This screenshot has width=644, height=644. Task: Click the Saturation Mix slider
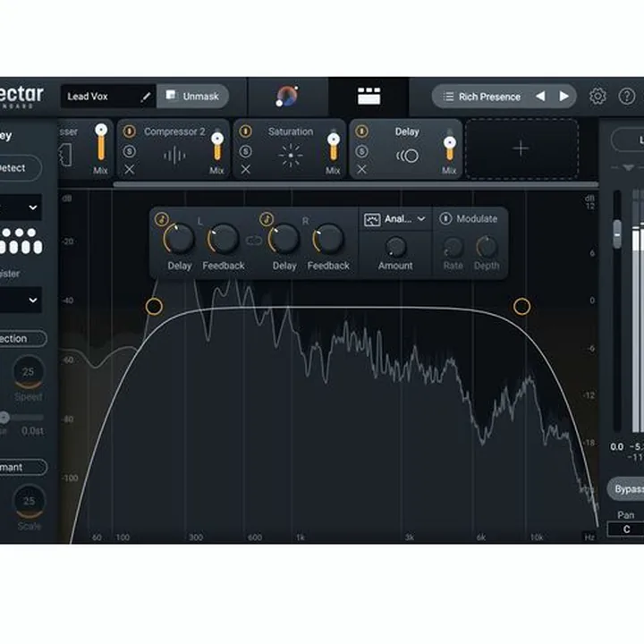point(334,144)
